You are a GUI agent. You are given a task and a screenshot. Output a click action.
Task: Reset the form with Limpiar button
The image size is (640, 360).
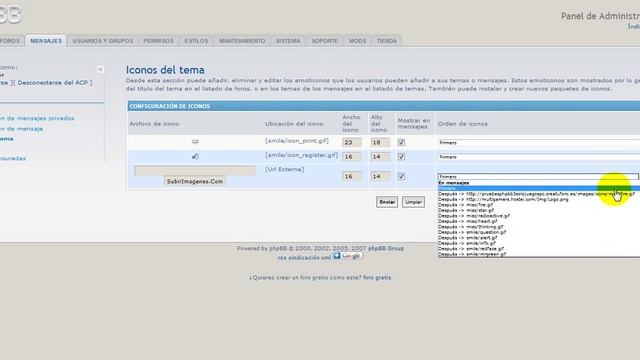[x=413, y=202]
